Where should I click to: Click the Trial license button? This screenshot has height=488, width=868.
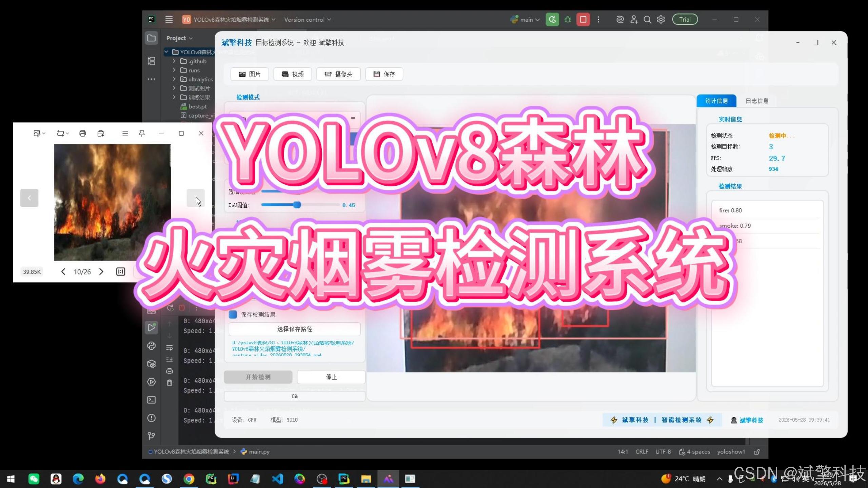(x=685, y=20)
